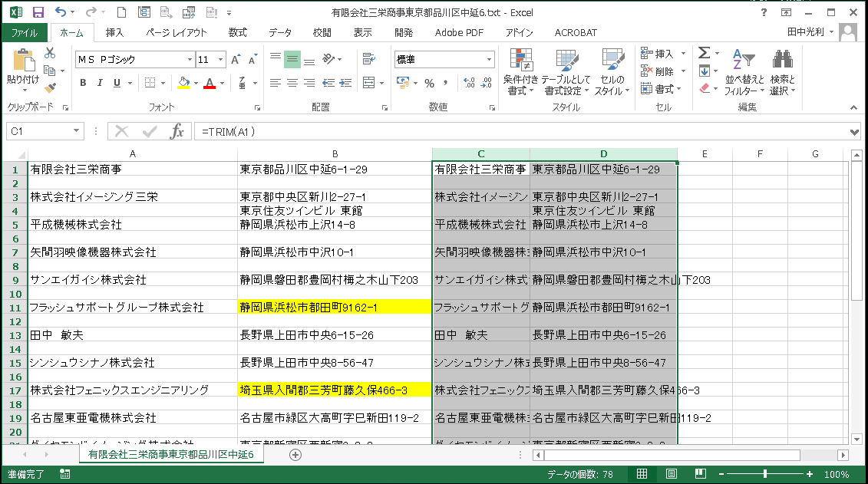The height and width of the screenshot is (484, 868).
Task: Zoom out with the minus button
Action: (x=721, y=474)
